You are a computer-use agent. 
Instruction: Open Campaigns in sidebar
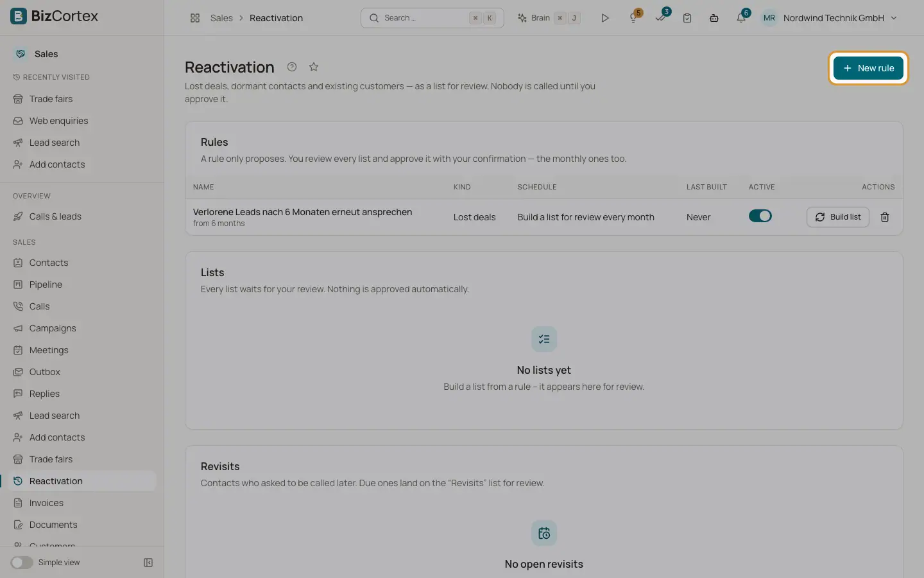[82, 328]
